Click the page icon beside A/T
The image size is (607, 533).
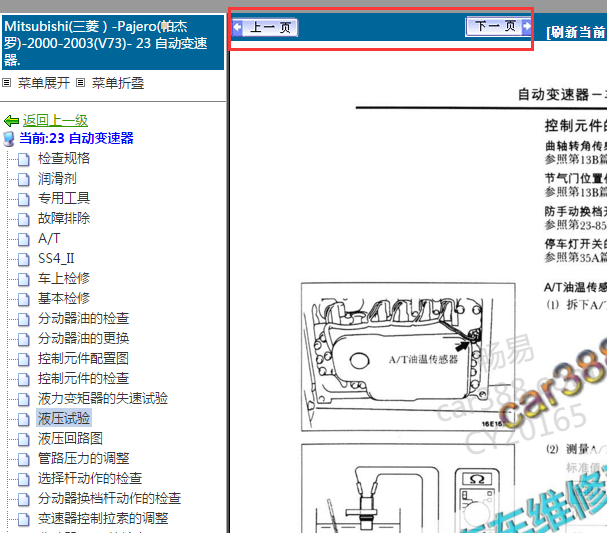24,239
